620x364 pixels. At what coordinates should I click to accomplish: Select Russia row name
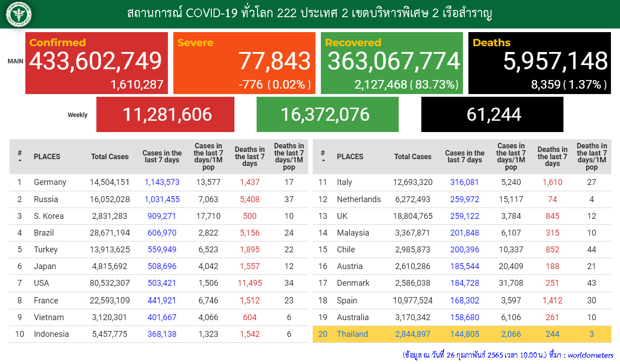click(x=46, y=199)
